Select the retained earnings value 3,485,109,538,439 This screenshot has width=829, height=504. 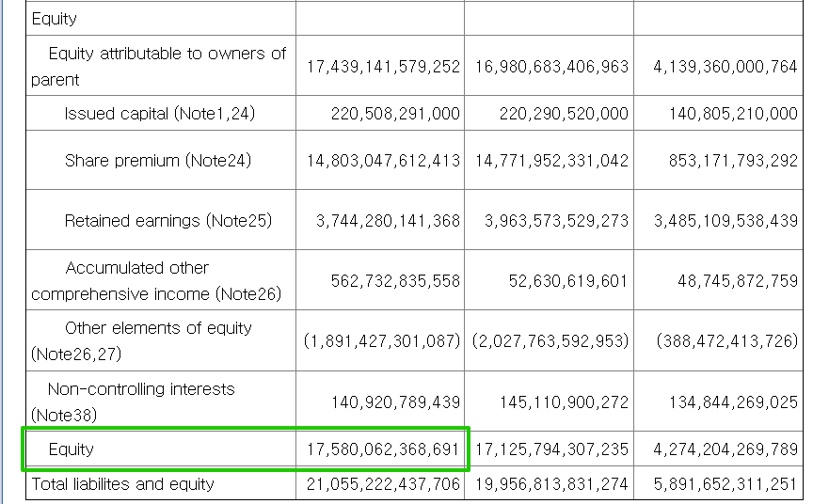click(725, 221)
